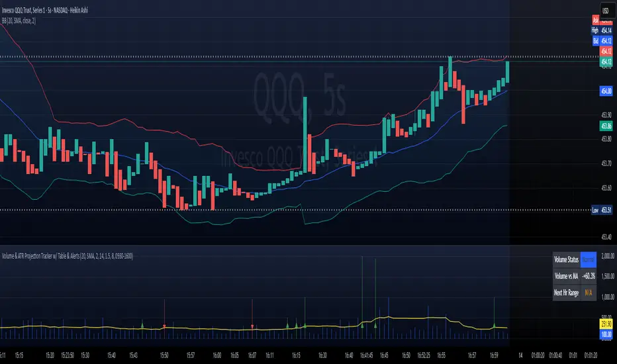Click the Low 453.51 price label
The width and height of the screenshot is (617, 364).
602,210
